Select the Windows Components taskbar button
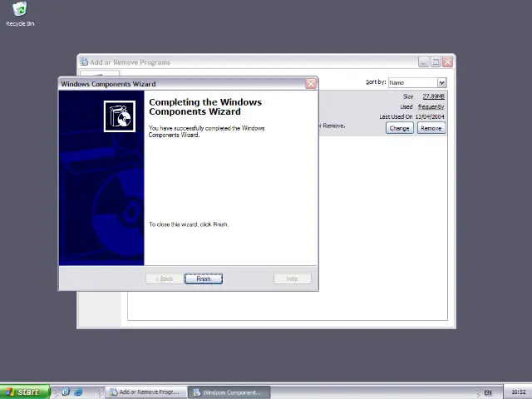This screenshot has width=532, height=399. coord(229,392)
